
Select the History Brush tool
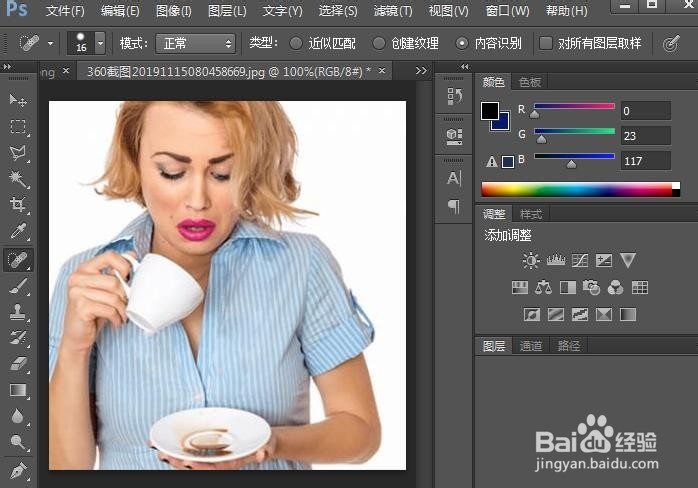point(18,338)
